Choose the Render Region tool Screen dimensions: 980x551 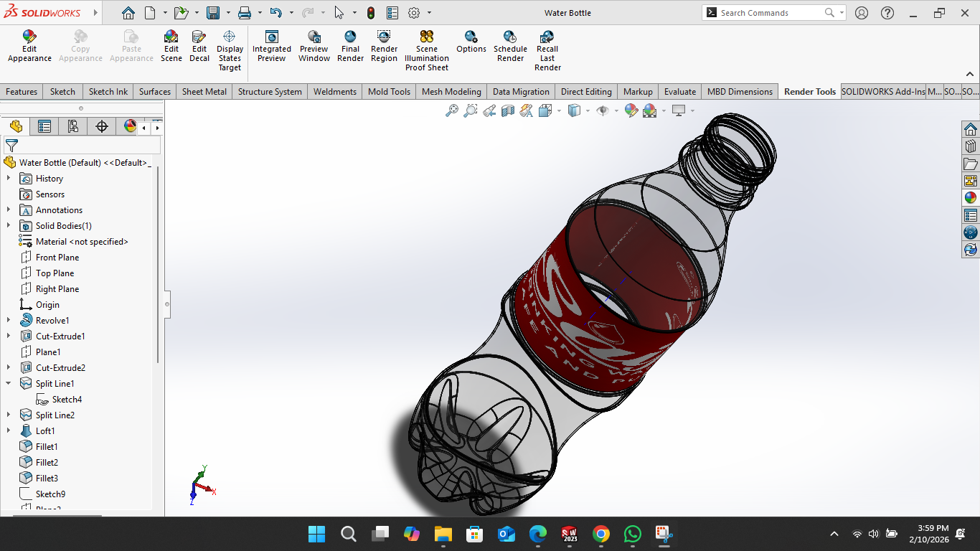(x=384, y=47)
